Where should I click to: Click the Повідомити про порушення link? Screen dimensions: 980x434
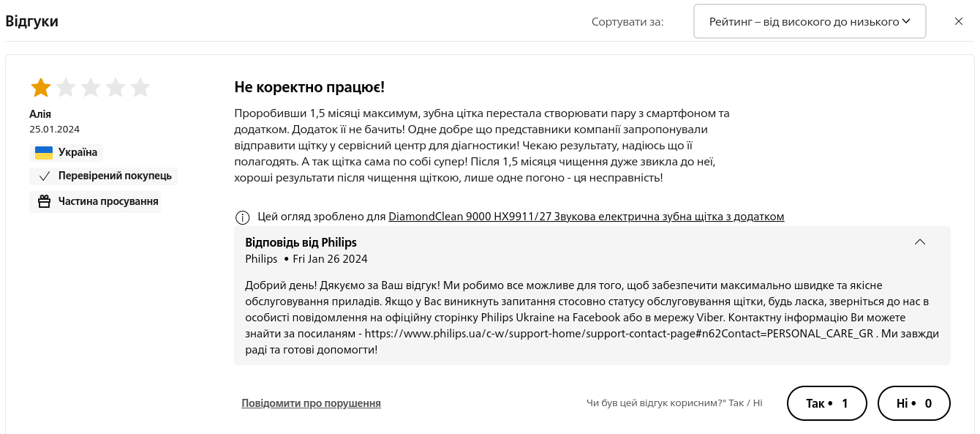[311, 403]
